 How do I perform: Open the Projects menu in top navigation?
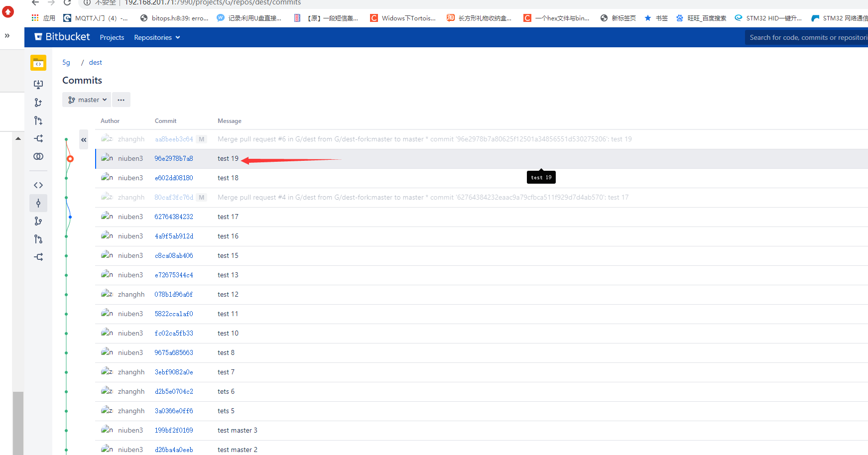(x=112, y=37)
